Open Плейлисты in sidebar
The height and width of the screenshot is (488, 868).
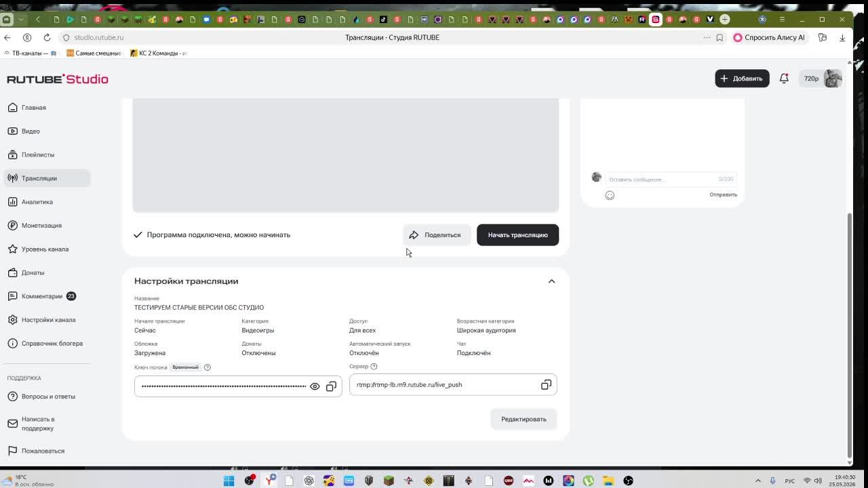[x=47, y=155]
